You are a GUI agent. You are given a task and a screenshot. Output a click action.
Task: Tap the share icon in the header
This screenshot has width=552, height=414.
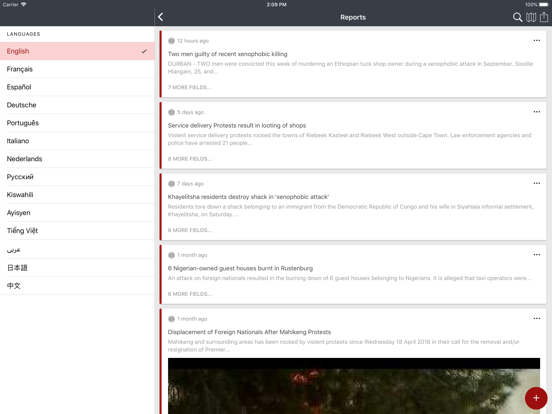pos(544,17)
